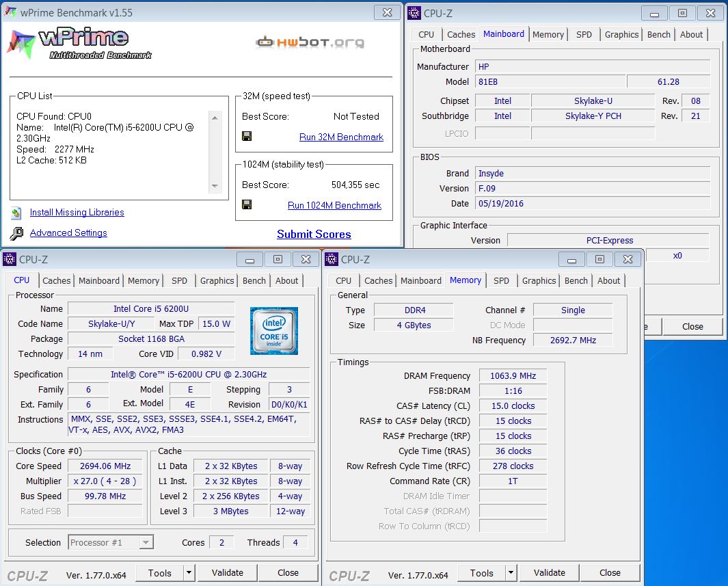Switch to SPD tab in the CPU window

(x=179, y=280)
